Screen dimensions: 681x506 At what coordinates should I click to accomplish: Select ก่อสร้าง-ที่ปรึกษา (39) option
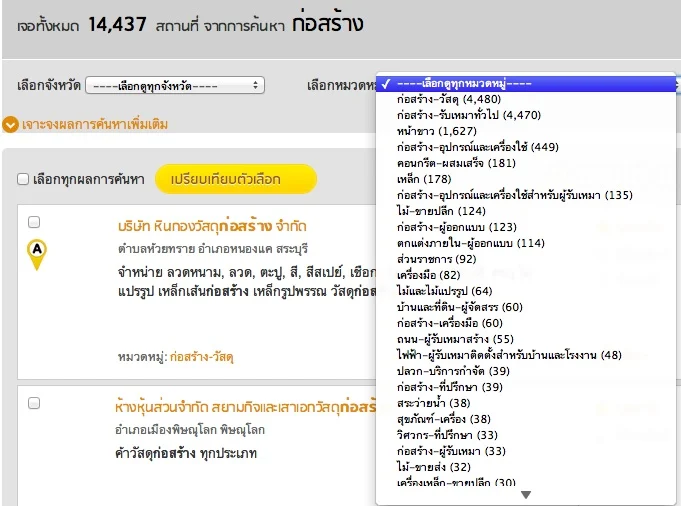tap(526, 387)
